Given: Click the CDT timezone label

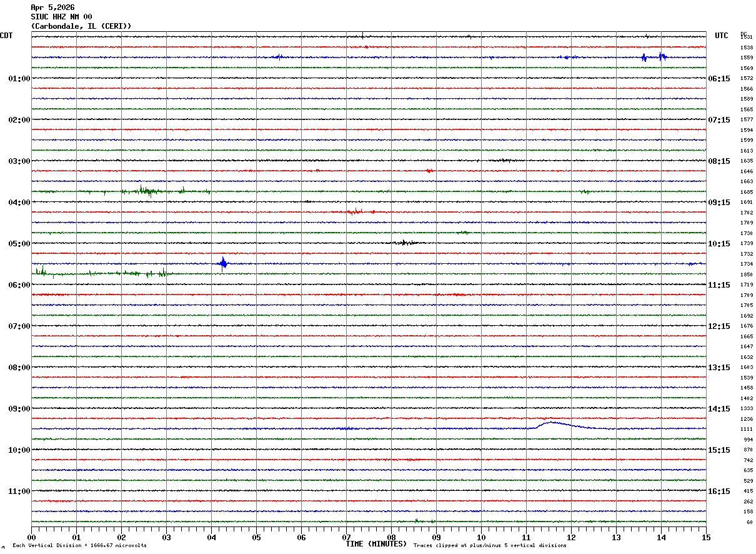Looking at the screenshot, I should click(x=6, y=36).
